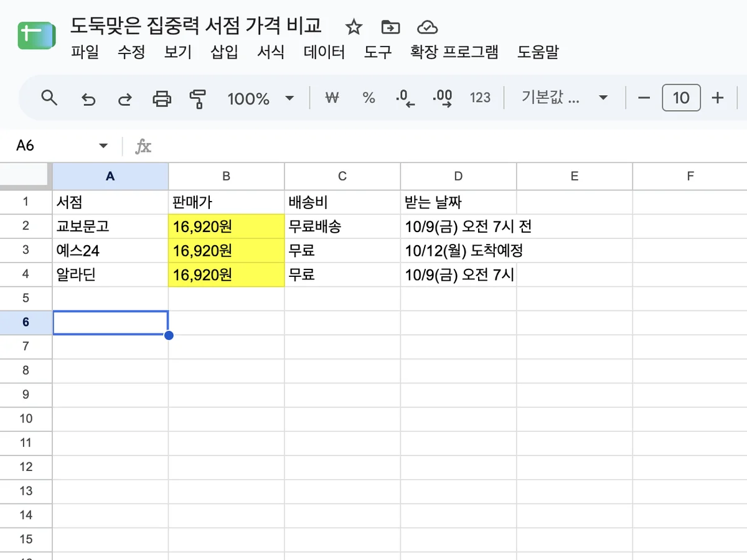Select column E header
The height and width of the screenshot is (560, 747).
pyautogui.click(x=575, y=176)
